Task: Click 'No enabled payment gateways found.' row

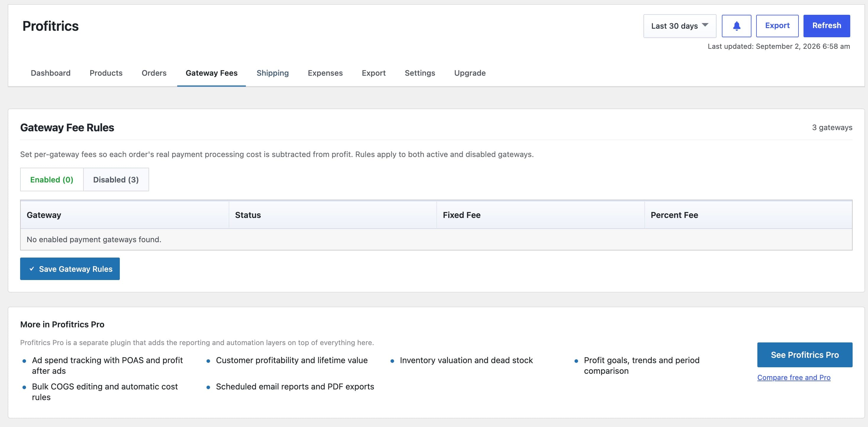Action: tap(436, 240)
